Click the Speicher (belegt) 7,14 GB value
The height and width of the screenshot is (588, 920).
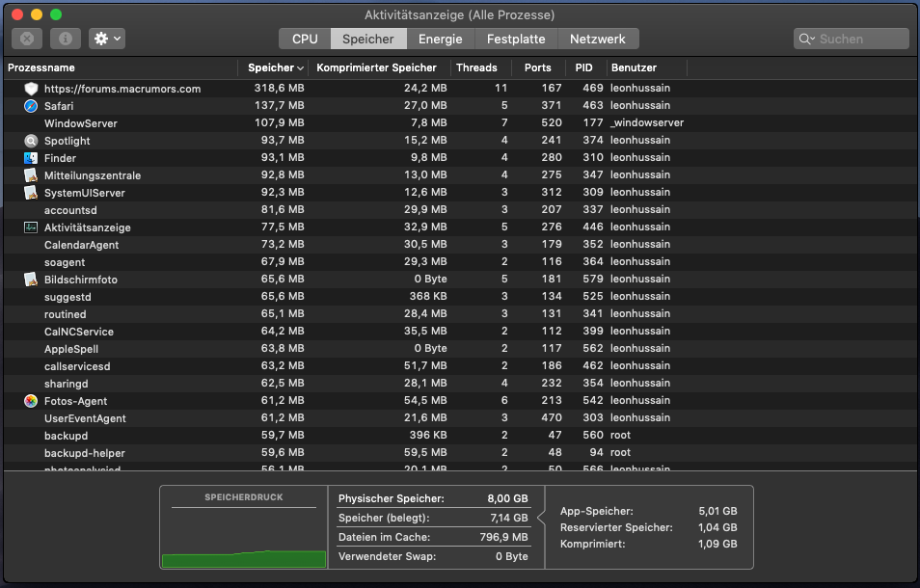tap(508, 518)
